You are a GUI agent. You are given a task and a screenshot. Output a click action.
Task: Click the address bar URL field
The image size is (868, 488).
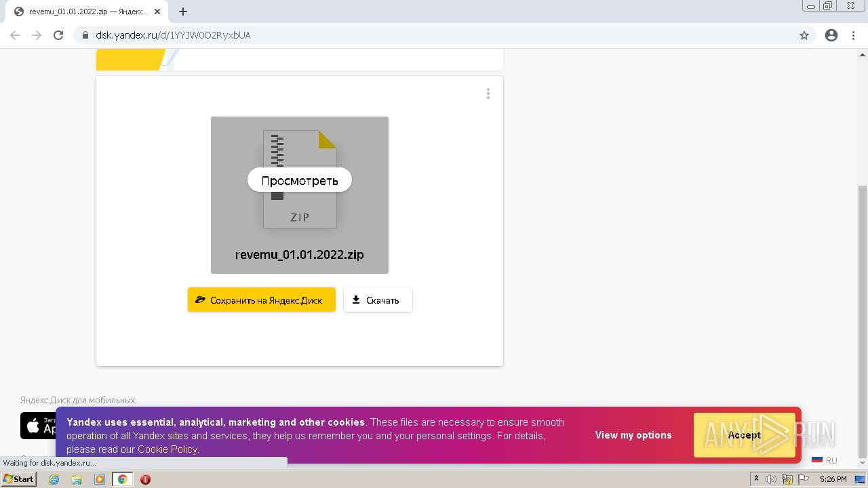(x=434, y=35)
